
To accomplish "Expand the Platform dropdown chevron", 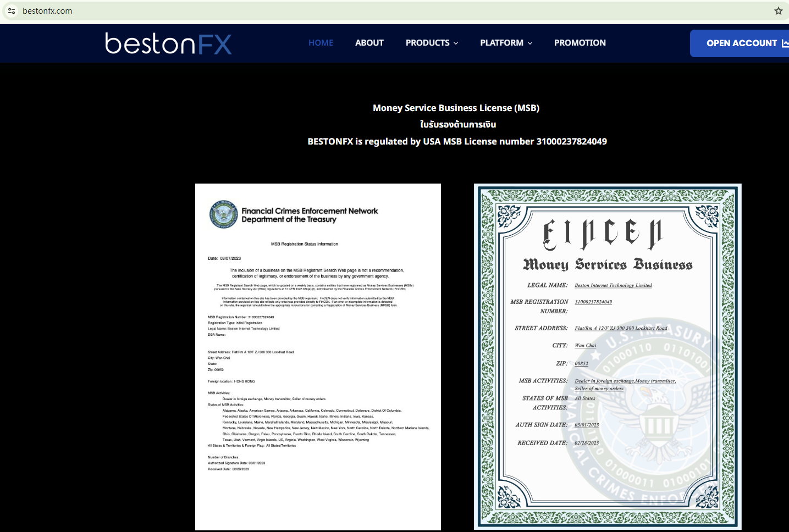I will click(x=530, y=43).
